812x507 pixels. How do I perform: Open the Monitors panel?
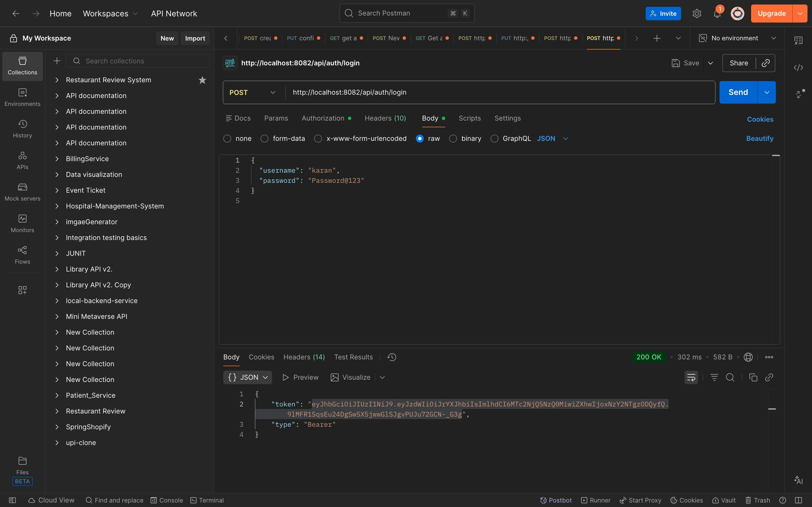22,223
